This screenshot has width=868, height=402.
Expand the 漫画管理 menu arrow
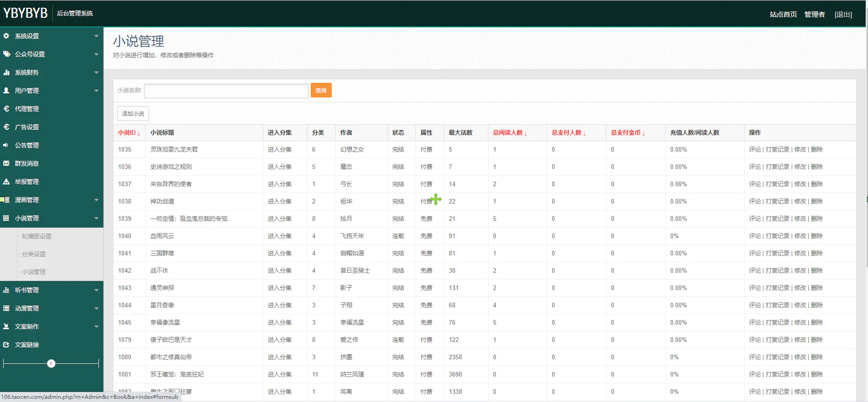tap(96, 200)
